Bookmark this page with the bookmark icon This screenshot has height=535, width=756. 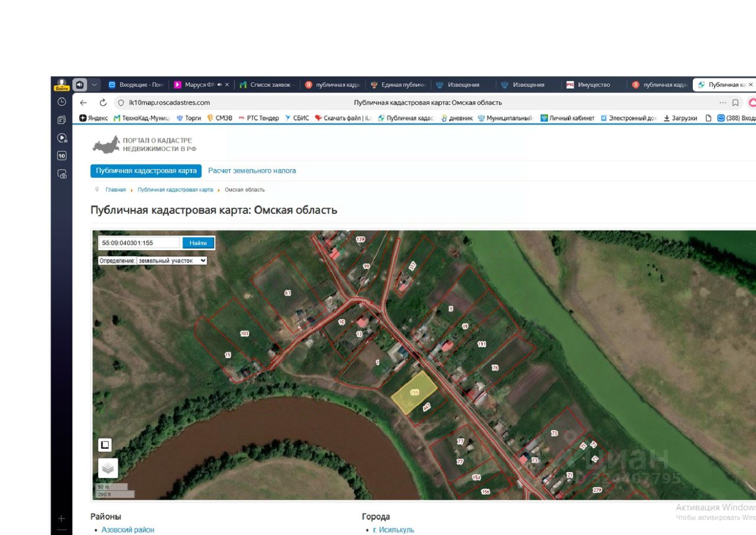735,102
